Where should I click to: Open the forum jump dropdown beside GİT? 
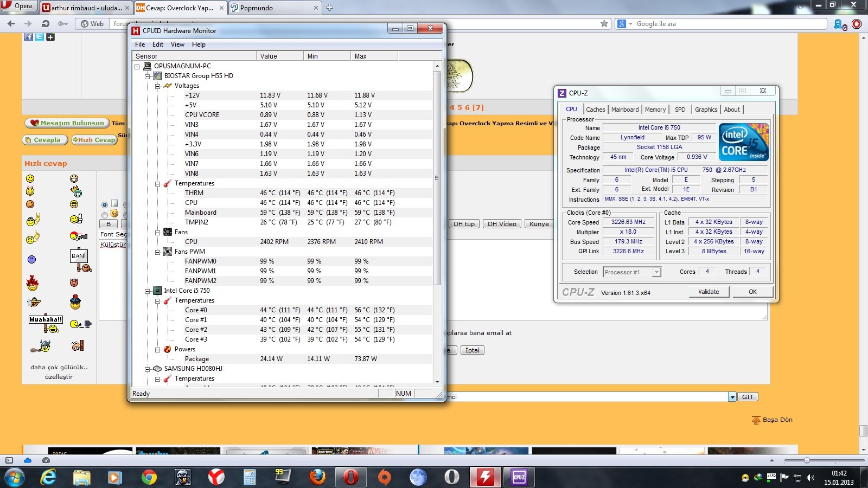[732, 397]
